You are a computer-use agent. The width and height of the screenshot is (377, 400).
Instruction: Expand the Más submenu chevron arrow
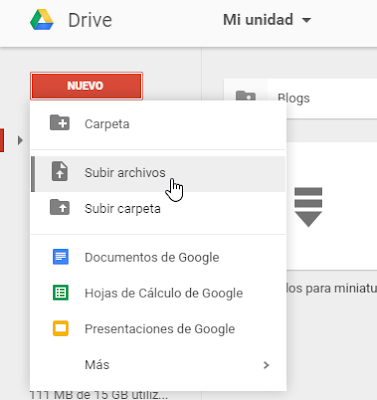(266, 365)
